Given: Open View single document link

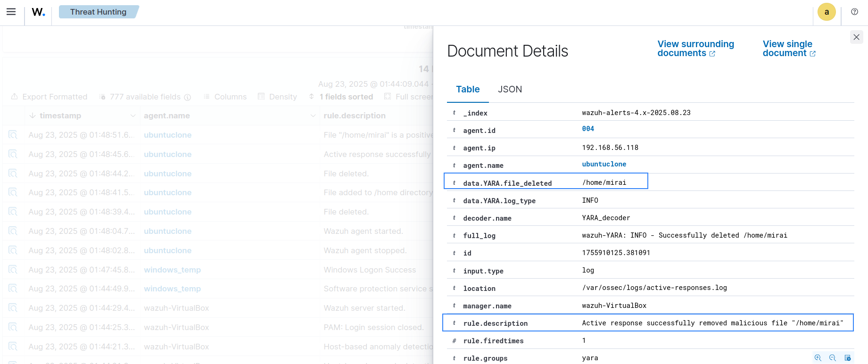Looking at the screenshot, I should 788,49.
